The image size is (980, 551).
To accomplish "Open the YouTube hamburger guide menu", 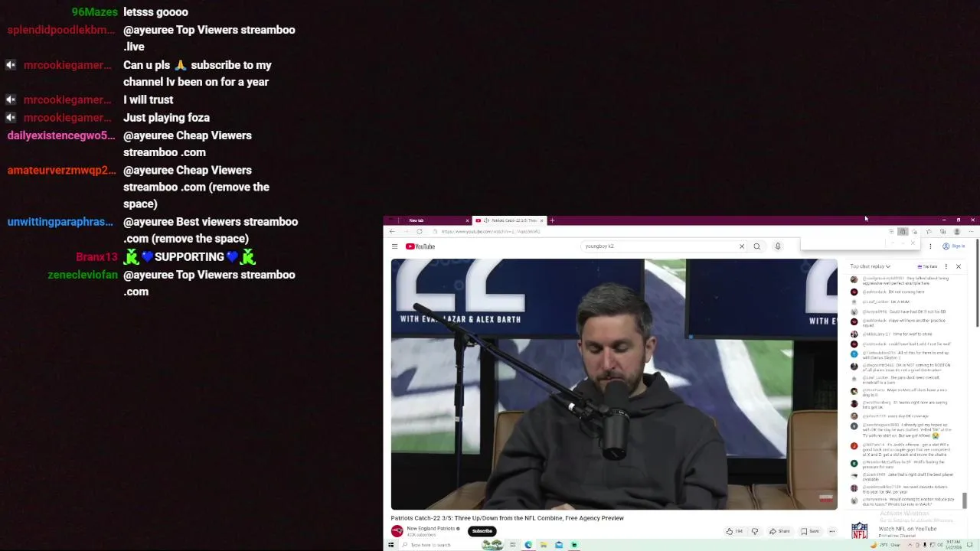I will pyautogui.click(x=394, y=246).
